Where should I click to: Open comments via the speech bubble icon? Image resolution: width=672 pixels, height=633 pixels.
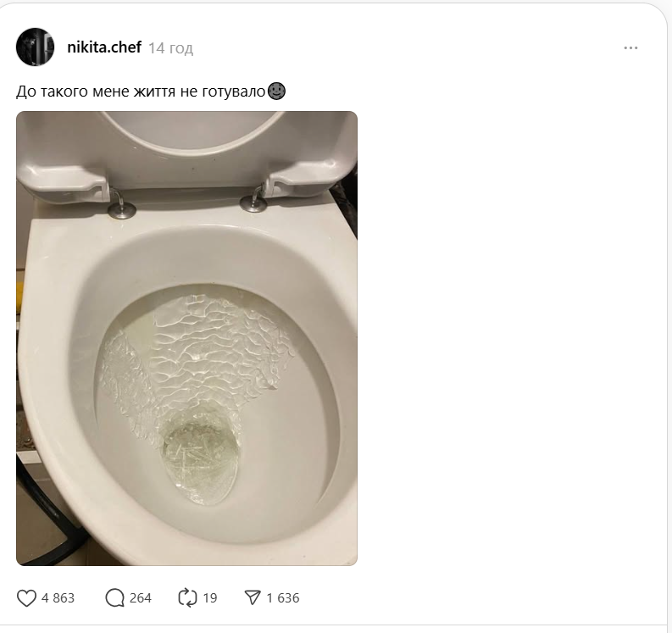point(115,597)
